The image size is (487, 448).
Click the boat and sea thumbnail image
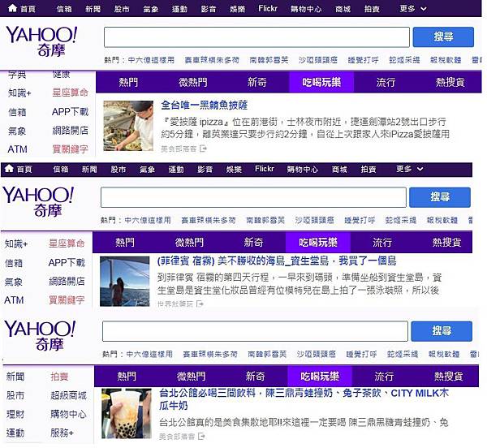124,282
